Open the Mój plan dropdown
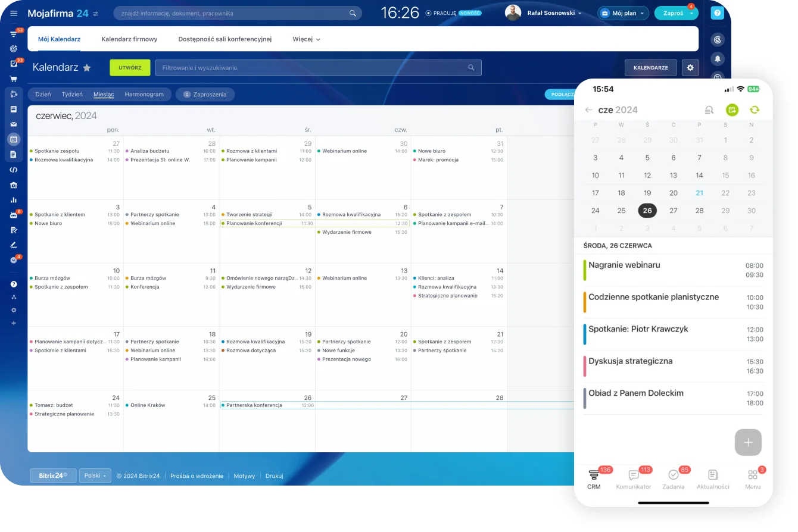Screen dimensions: 798x532 click(624, 13)
